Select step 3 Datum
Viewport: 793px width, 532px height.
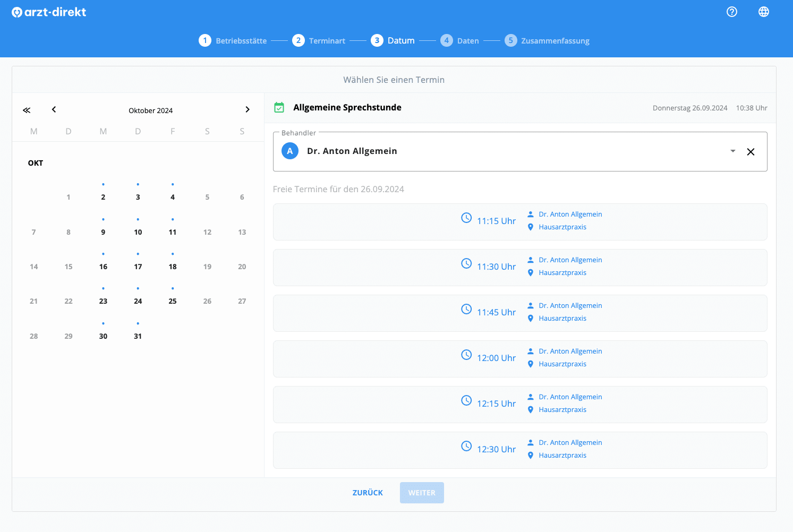point(393,40)
